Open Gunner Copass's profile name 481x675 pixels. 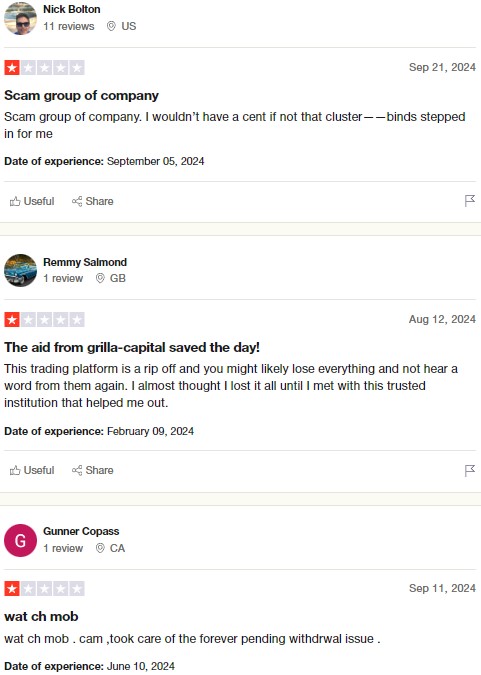click(81, 531)
